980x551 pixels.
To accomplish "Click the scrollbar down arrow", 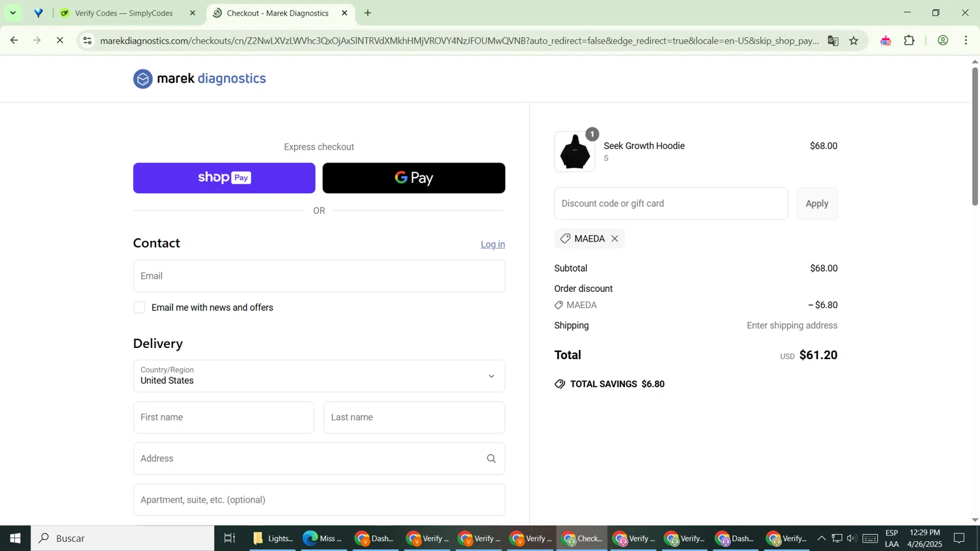I will pos(975,520).
